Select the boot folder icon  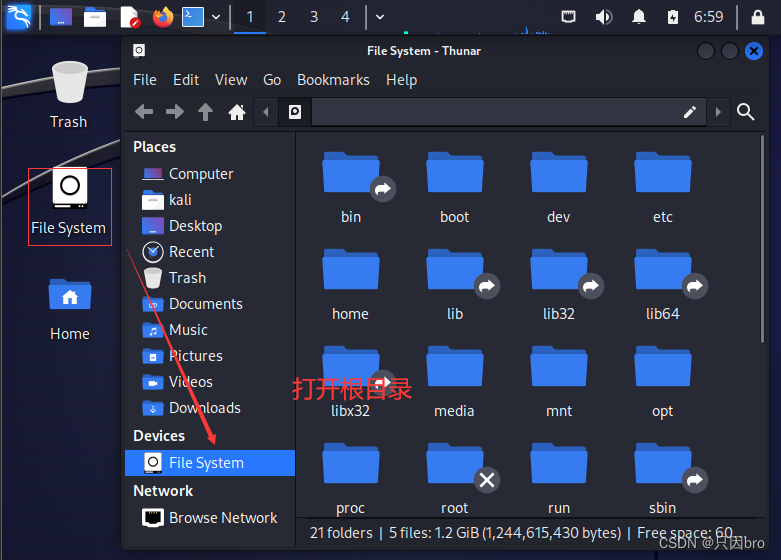(x=455, y=173)
